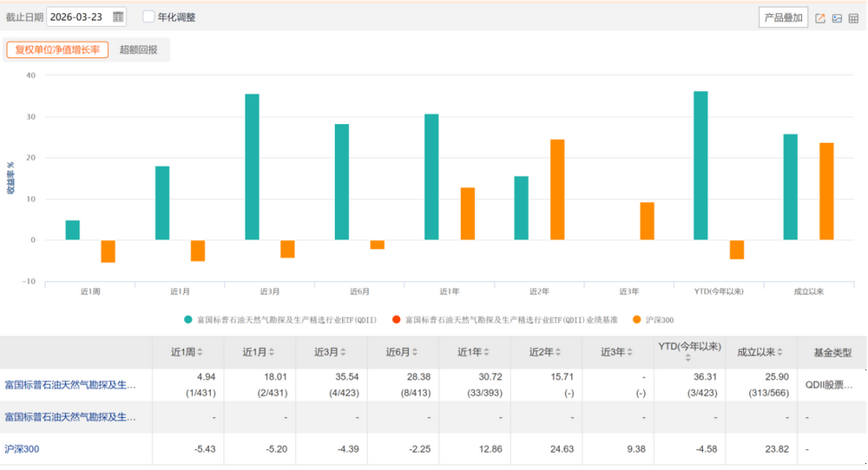Click the 产品叠加 button
This screenshot has width=868, height=470.
coord(783,18)
